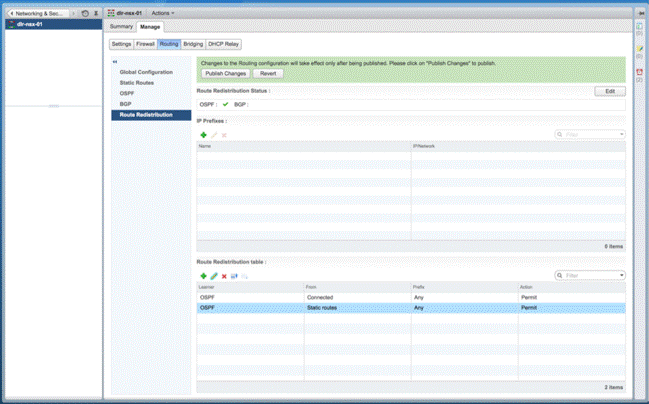The width and height of the screenshot is (649, 404).
Task: Click the Revert button
Action: [x=268, y=73]
